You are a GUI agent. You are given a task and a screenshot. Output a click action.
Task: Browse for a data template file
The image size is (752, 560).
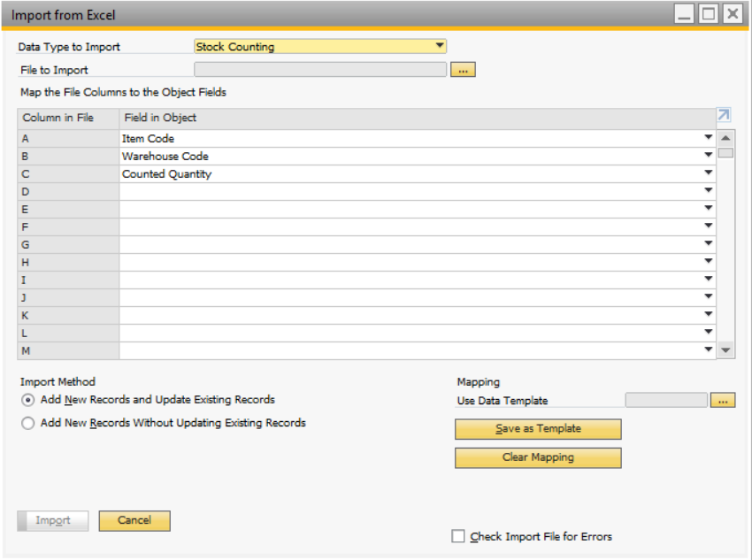click(722, 401)
